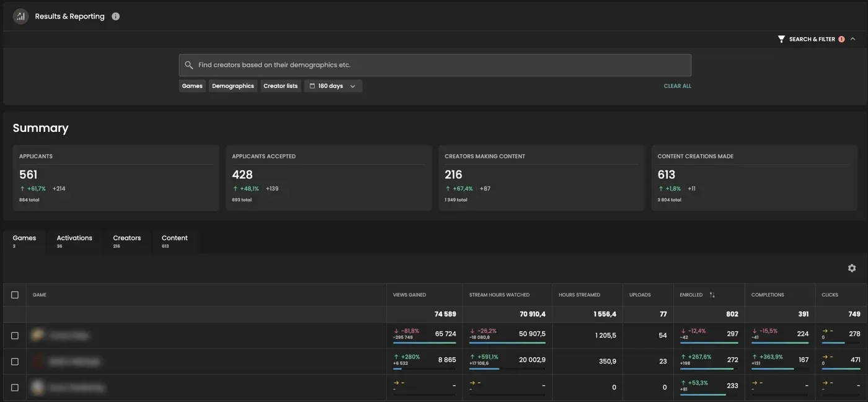
Task: Open the 180 days date range dropdown
Action: click(x=333, y=86)
